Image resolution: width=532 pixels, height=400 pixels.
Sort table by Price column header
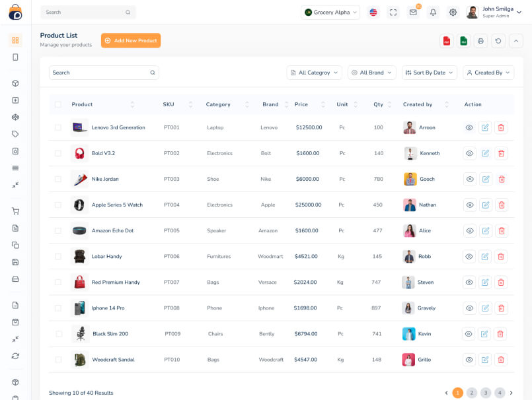301,104
